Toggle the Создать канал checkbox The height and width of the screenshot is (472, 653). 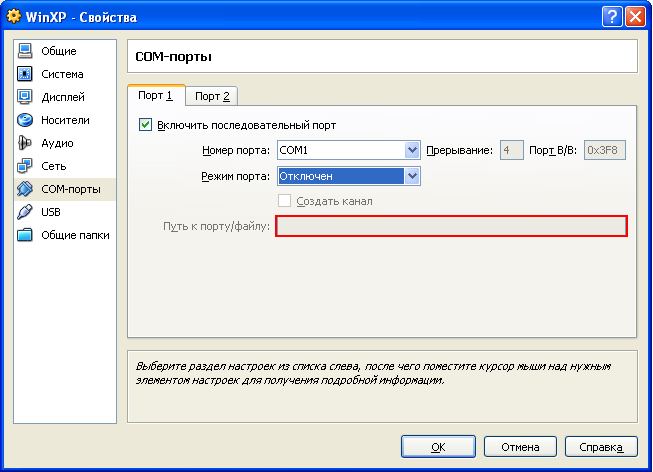[284, 201]
